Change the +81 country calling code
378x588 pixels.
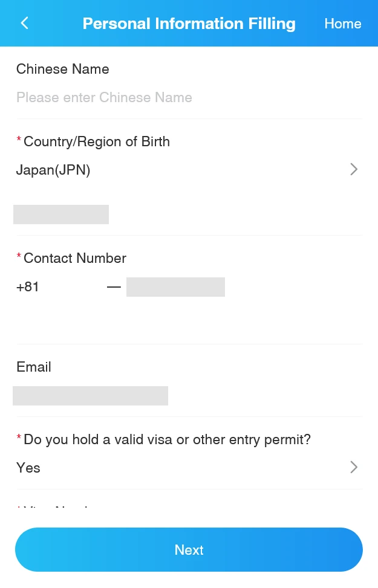28,287
